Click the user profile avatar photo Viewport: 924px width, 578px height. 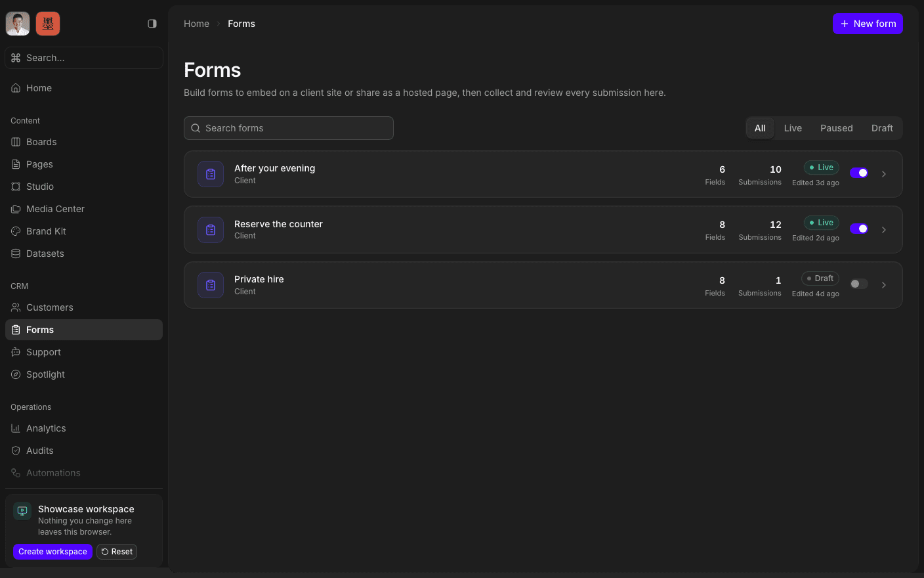pos(18,24)
